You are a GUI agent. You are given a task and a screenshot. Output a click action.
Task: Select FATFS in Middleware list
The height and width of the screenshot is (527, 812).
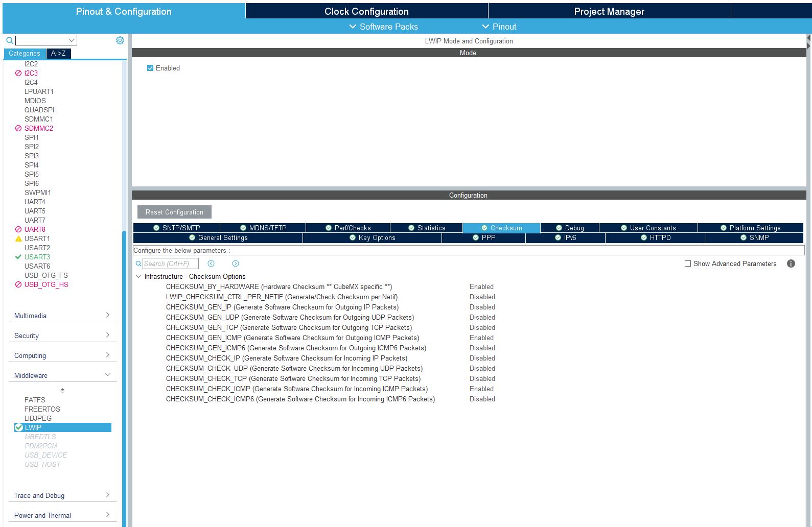pos(35,400)
